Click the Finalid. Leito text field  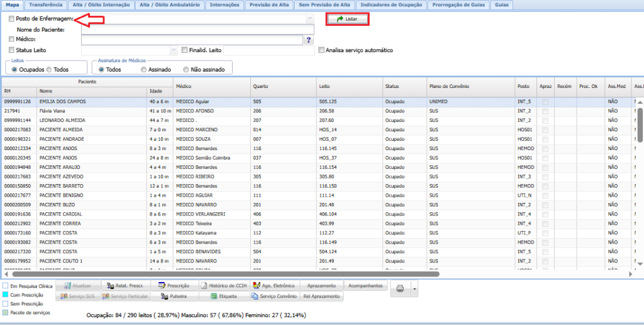(269, 50)
